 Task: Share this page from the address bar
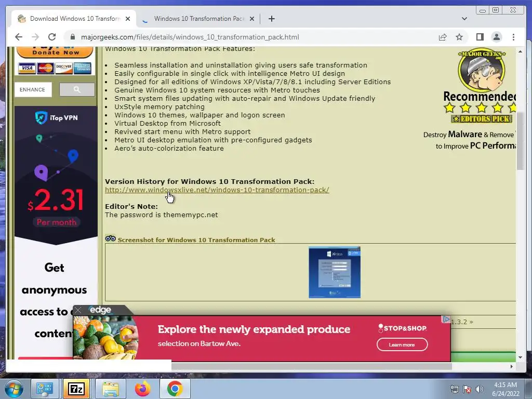tap(443, 37)
